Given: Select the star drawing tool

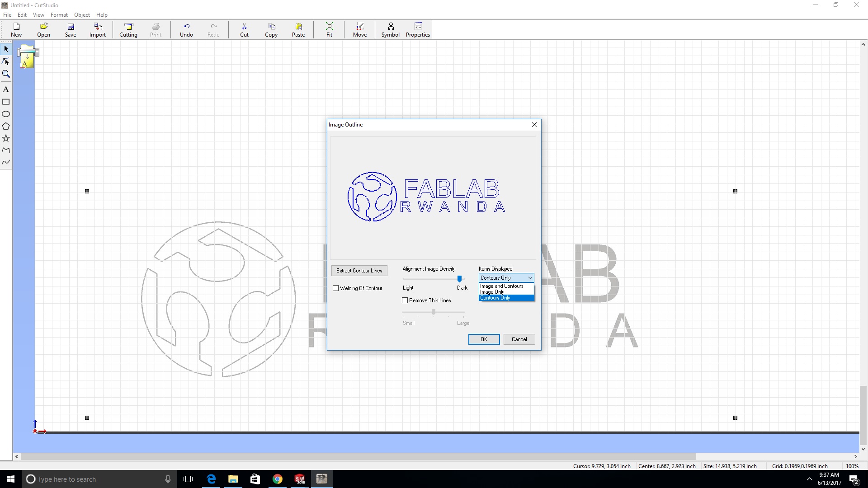Looking at the screenshot, I should point(6,138).
